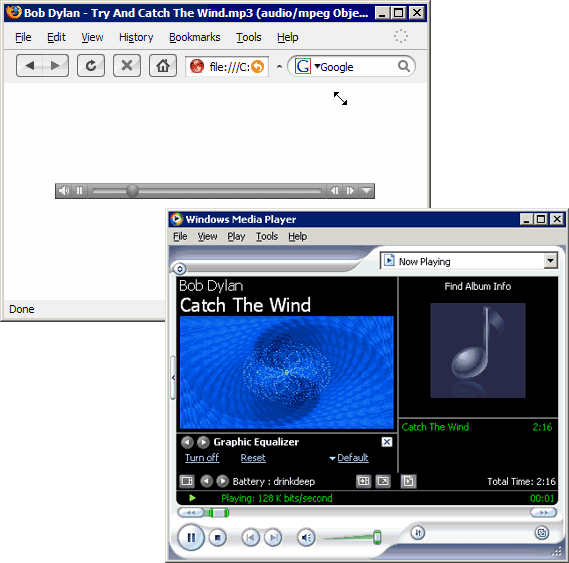Expand the Now Playing dropdown
The image size is (569, 563).
(550, 261)
